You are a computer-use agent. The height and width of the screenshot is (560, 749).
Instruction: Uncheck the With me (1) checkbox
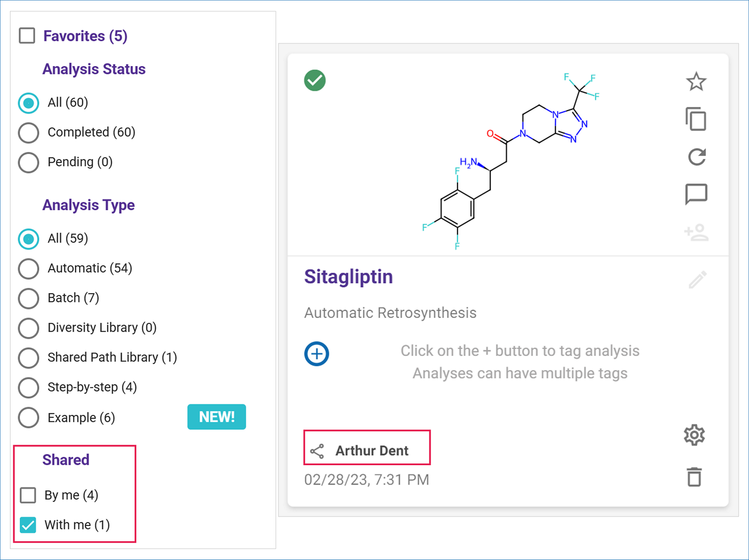[28, 525]
